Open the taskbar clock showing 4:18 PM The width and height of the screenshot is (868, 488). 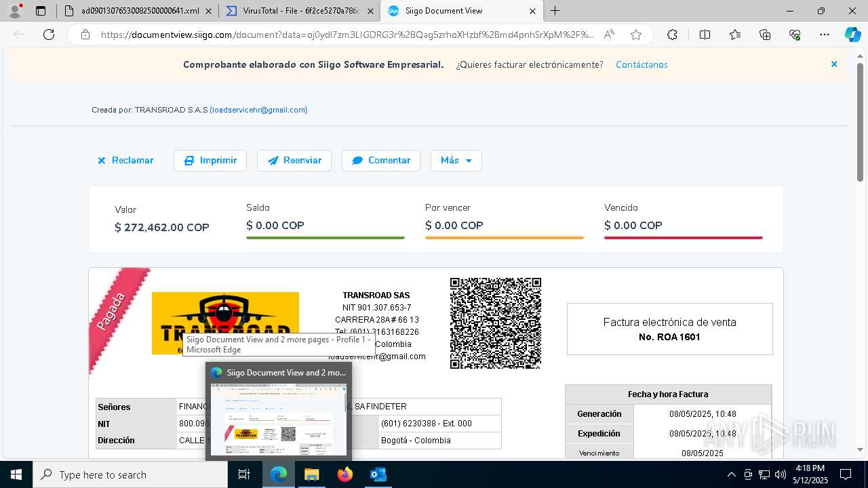810,474
